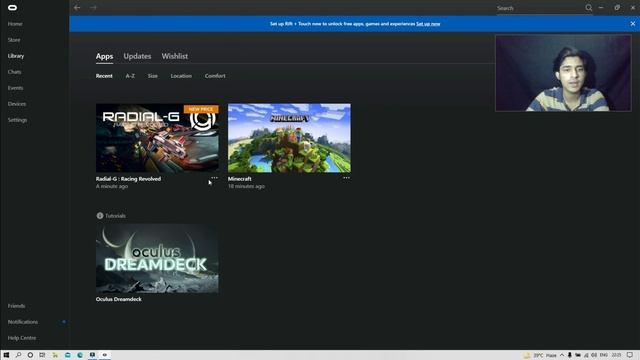Open Chats in the sidebar
The image size is (640, 360).
[14, 72]
